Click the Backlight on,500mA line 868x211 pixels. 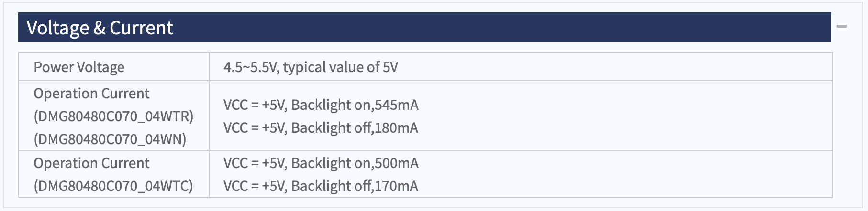point(321,163)
